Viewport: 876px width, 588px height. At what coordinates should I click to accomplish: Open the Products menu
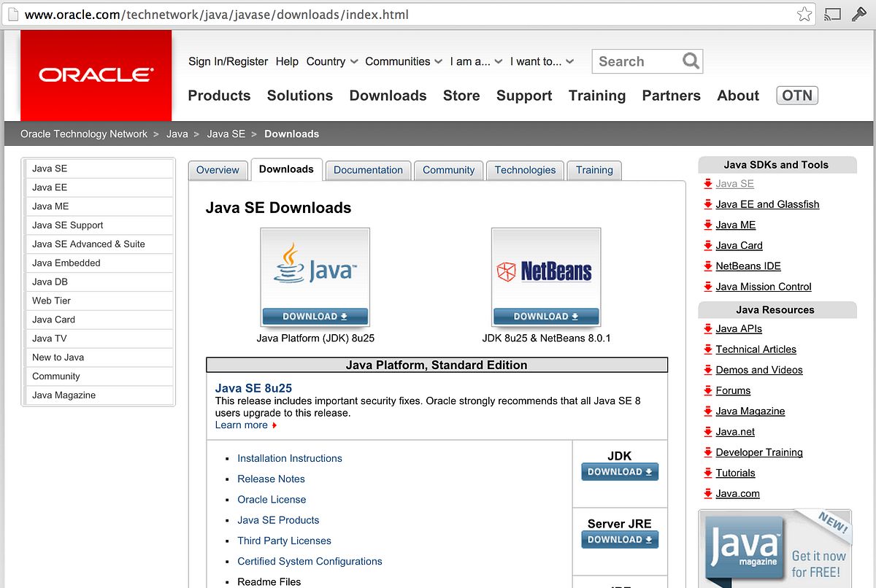click(x=219, y=96)
